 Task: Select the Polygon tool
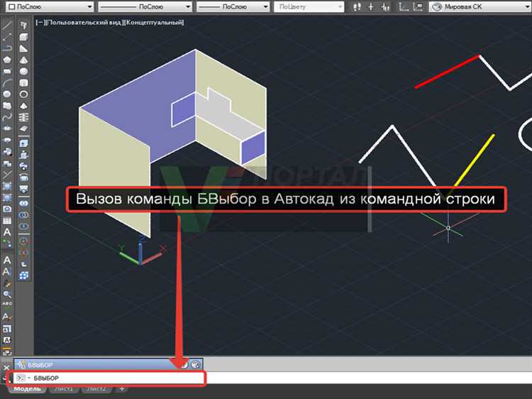pyautogui.click(x=7, y=60)
